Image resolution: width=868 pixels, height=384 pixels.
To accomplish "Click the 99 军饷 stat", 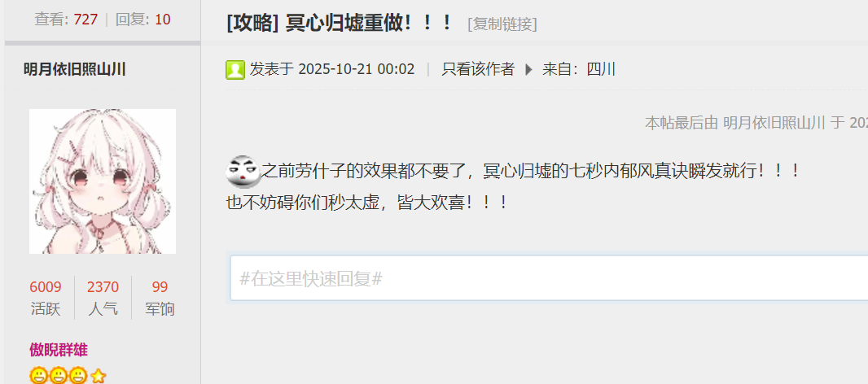I will click(160, 298).
